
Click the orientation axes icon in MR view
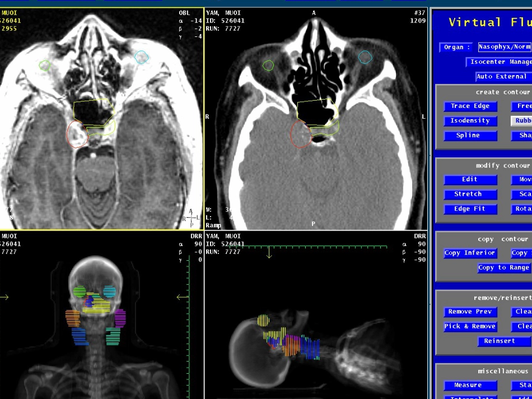(191, 217)
